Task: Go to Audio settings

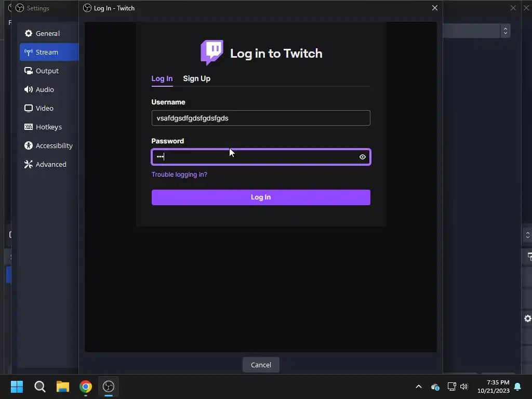Action: 49,89
